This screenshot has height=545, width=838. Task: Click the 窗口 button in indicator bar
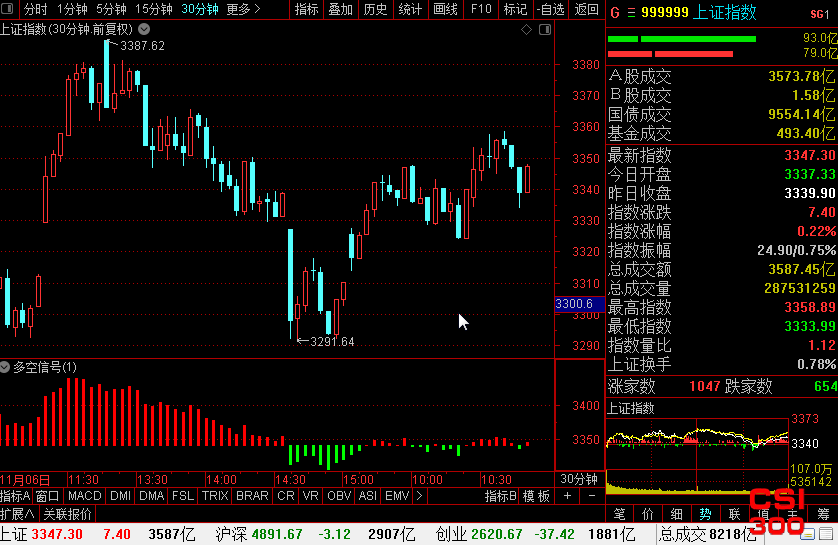[x=47, y=496]
